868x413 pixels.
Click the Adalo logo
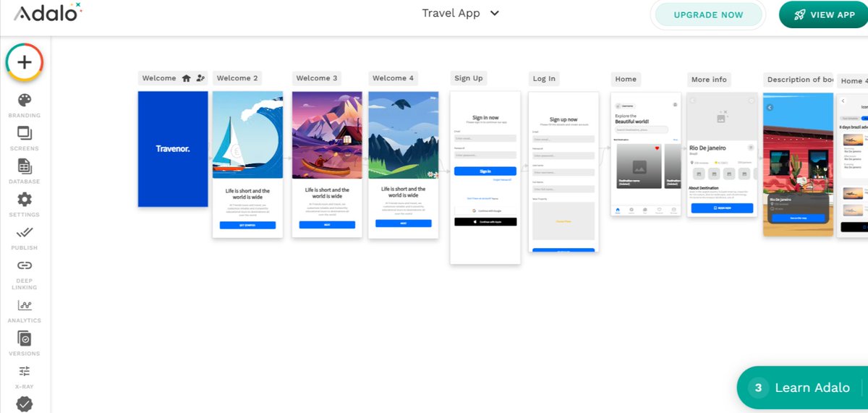coord(48,13)
